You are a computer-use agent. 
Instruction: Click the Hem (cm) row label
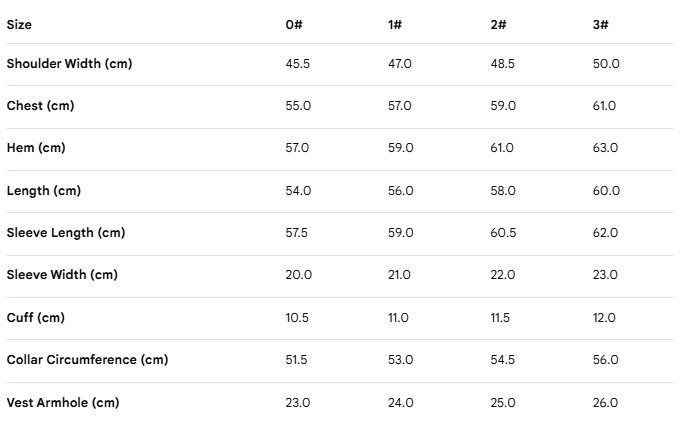coord(36,148)
